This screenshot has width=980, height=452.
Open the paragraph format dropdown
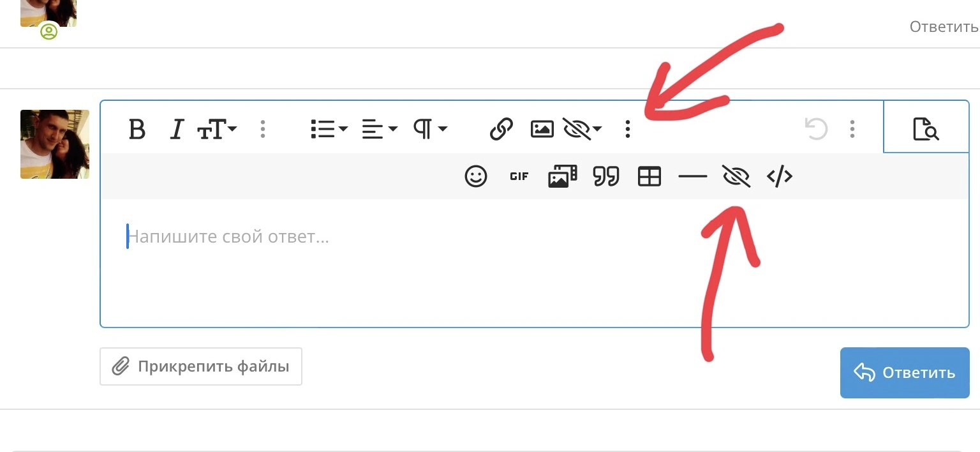click(x=431, y=130)
